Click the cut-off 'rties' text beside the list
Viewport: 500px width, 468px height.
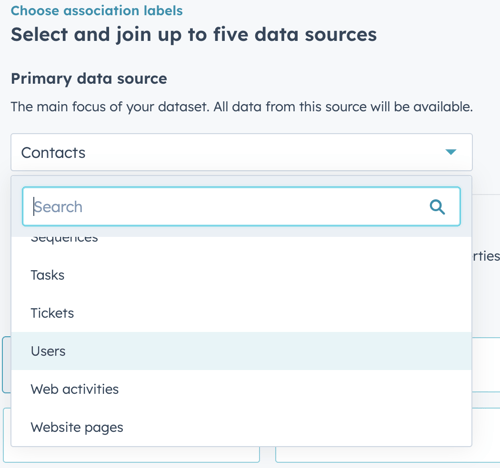coord(486,256)
